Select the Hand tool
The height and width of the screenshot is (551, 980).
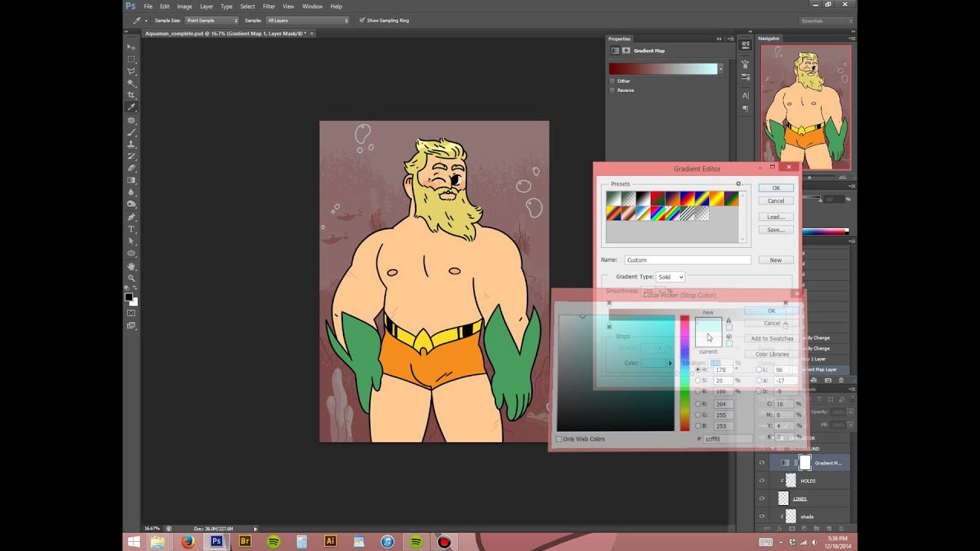click(x=131, y=266)
